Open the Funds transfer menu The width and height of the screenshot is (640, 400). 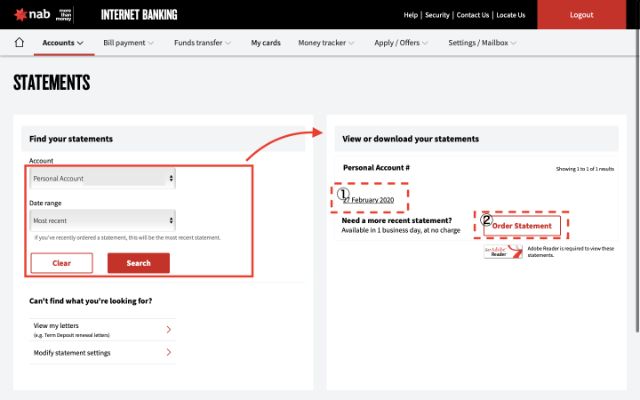(x=202, y=42)
